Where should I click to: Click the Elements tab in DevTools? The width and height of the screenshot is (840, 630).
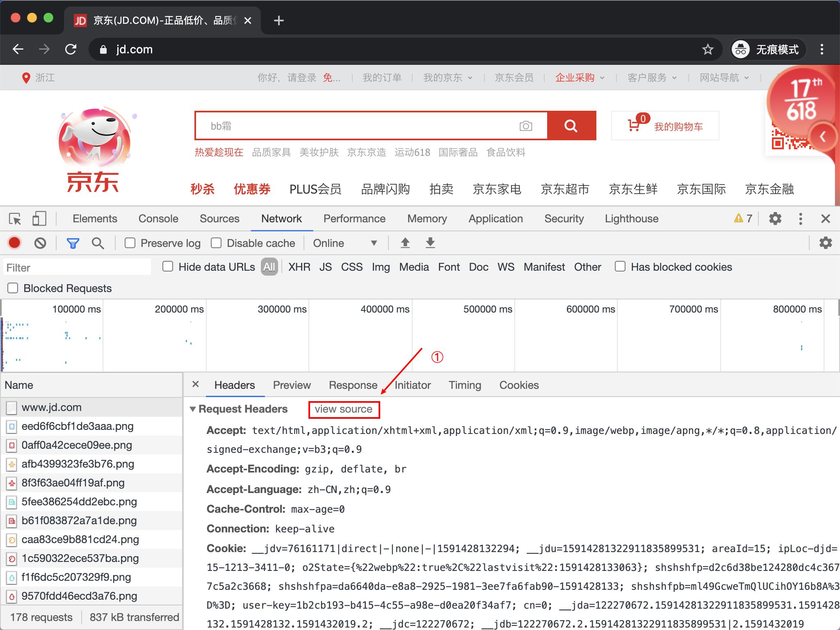pos(95,219)
